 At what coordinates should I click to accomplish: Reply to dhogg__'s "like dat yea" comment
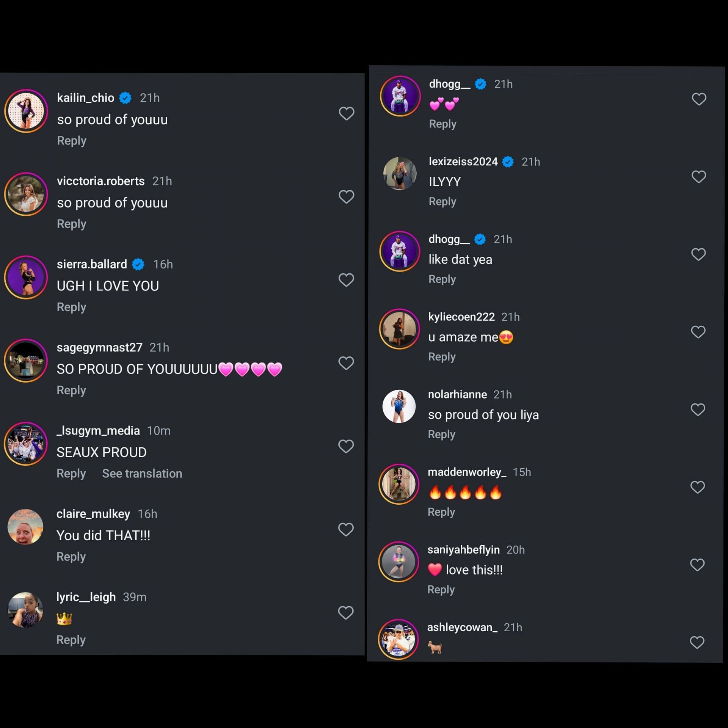[442, 279]
